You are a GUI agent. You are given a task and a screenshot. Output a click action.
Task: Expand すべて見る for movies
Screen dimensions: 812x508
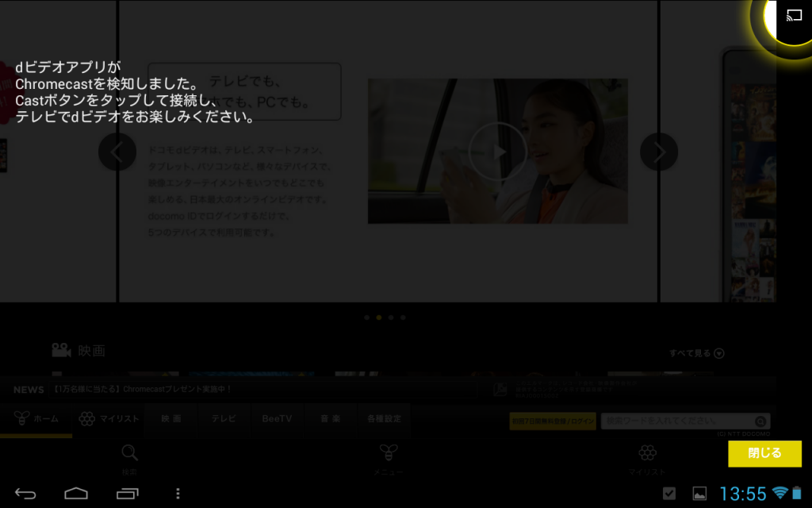click(x=696, y=353)
